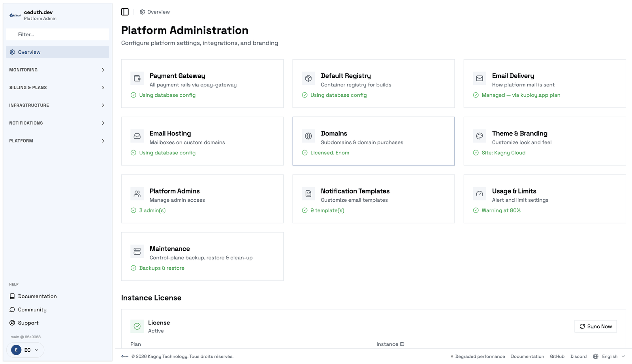This screenshot has width=632, height=364.
Task: Click "Warning at 80%" status text
Action: [x=501, y=210]
